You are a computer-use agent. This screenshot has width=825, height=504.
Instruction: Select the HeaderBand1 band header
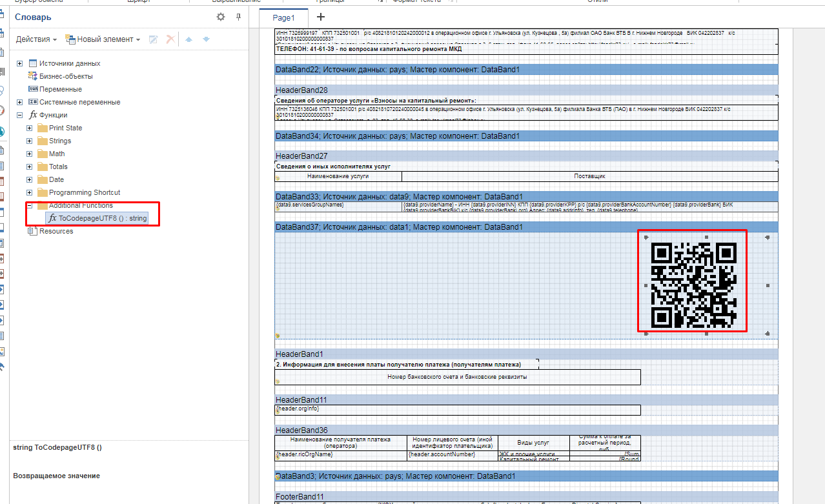pos(526,354)
